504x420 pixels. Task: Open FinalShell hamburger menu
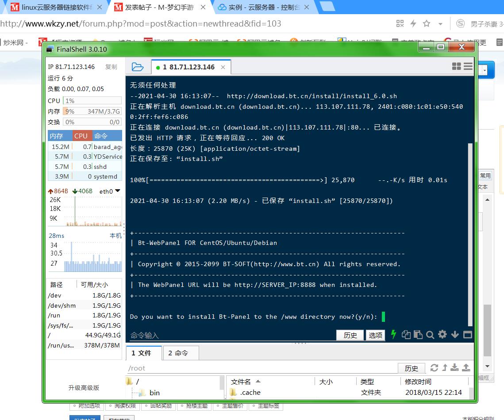[x=468, y=66]
